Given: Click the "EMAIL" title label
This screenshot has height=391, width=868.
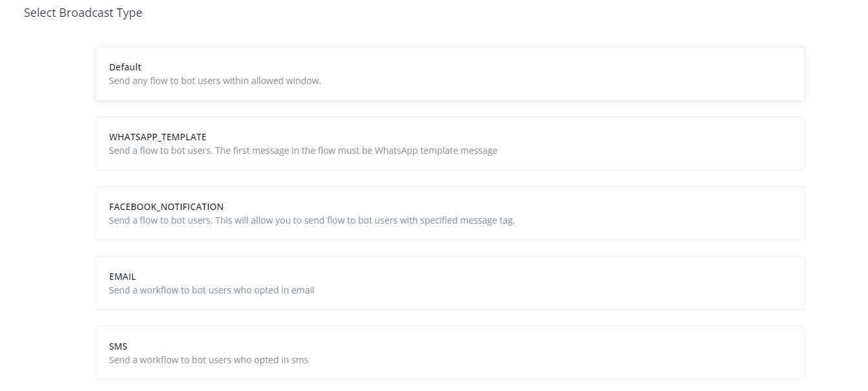Looking at the screenshot, I should point(122,277).
